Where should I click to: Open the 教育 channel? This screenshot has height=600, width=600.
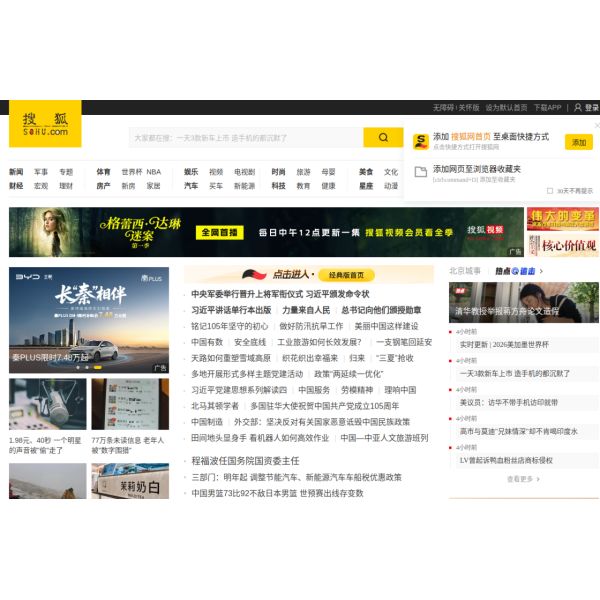coord(303,186)
